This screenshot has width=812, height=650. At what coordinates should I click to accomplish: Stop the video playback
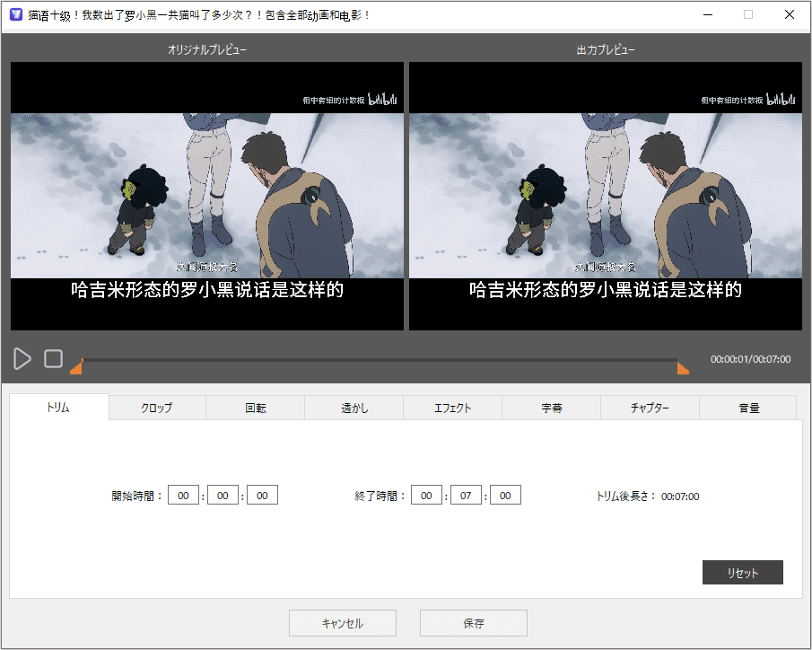pyautogui.click(x=53, y=359)
